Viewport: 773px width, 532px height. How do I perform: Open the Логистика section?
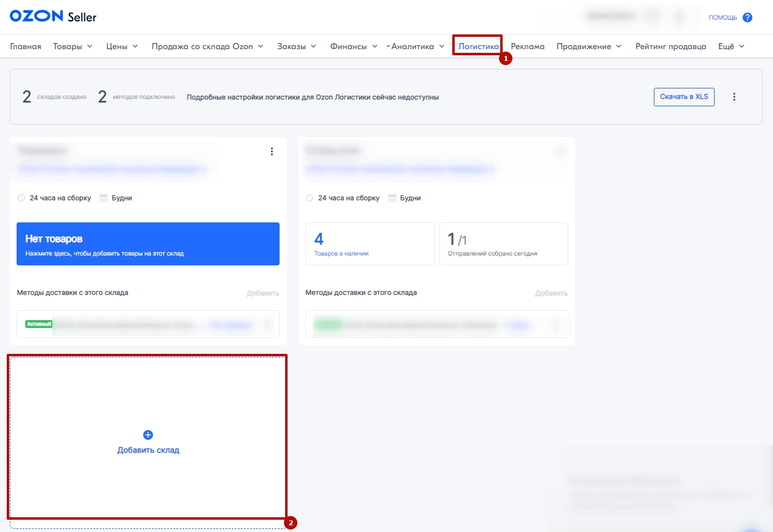point(478,46)
